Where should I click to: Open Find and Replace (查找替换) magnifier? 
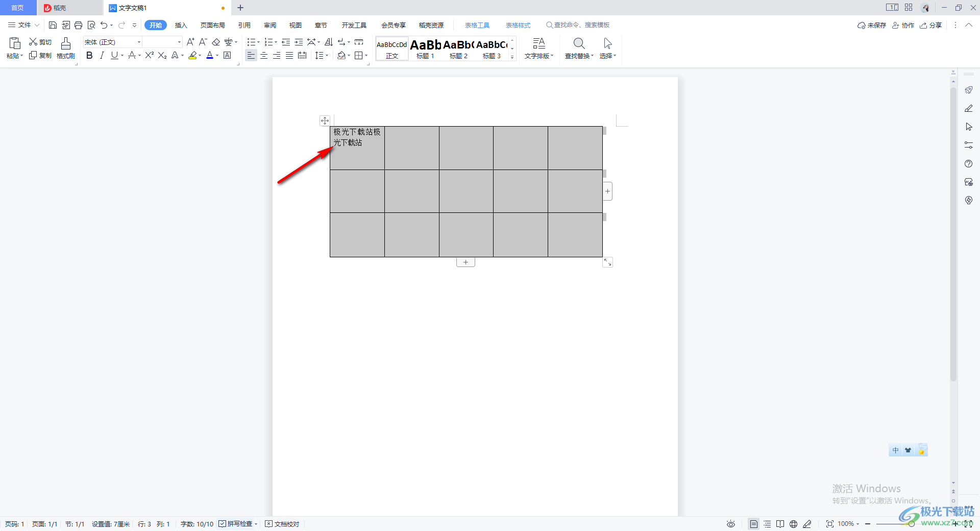579,43
